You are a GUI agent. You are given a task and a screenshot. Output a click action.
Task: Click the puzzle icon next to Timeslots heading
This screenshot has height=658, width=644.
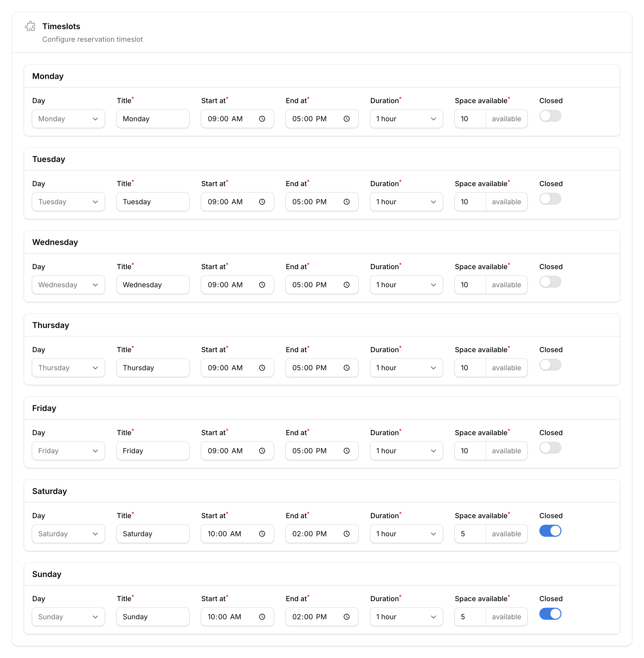click(30, 26)
